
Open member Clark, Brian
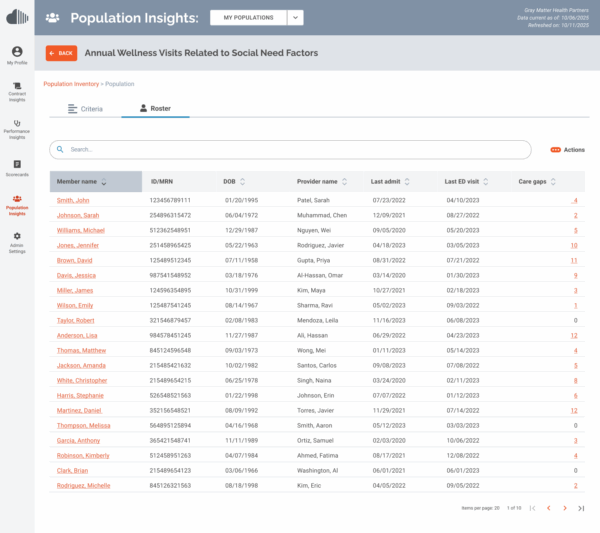(x=72, y=471)
